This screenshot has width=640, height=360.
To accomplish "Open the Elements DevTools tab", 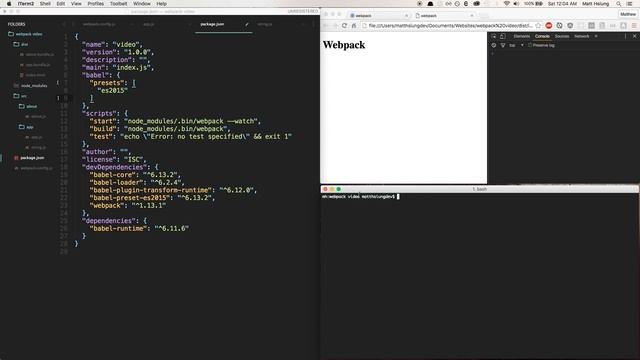I will pyautogui.click(x=522, y=36).
